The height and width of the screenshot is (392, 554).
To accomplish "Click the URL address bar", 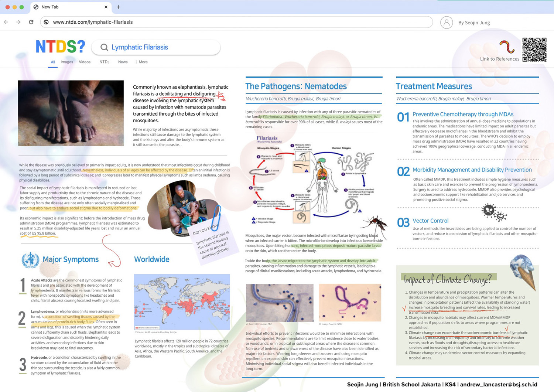I will click(x=236, y=22).
